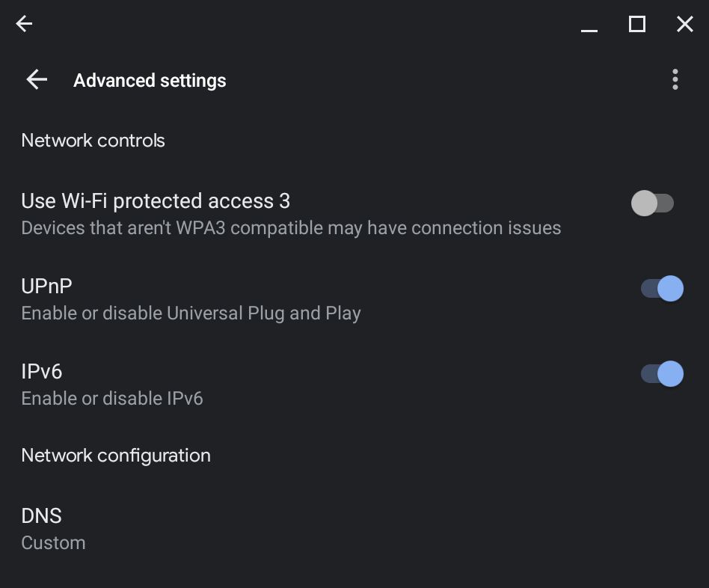
Task: Close the settings window
Action: [x=684, y=24]
